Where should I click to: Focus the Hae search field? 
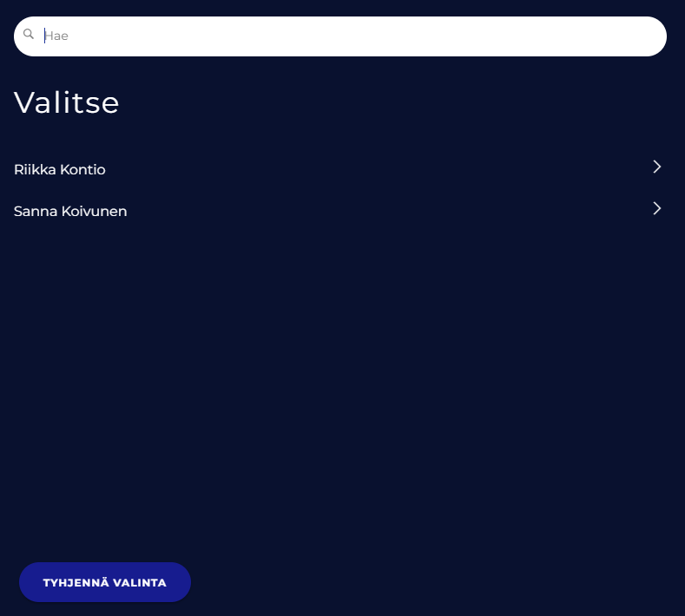pyautogui.click(x=347, y=36)
